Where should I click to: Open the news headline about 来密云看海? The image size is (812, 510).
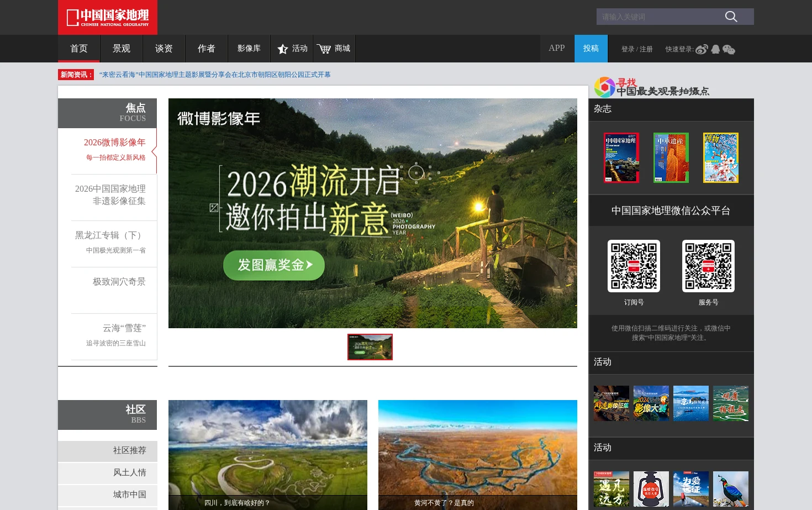point(215,75)
